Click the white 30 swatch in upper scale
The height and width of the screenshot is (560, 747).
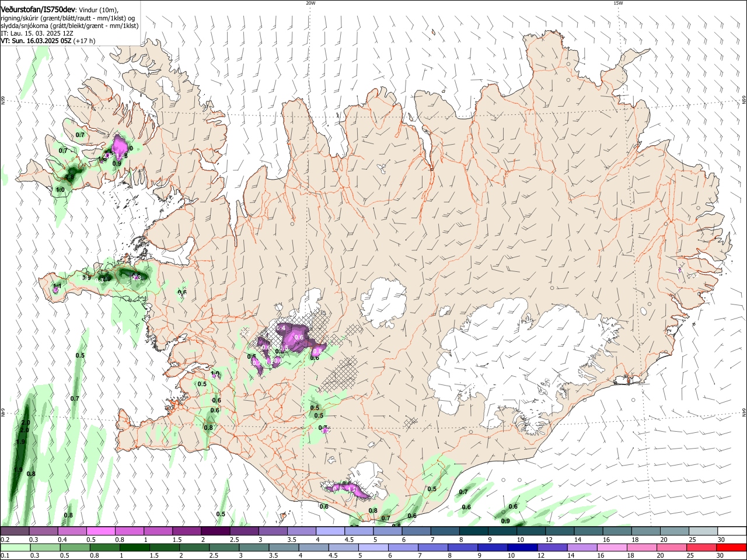[x=731, y=531]
